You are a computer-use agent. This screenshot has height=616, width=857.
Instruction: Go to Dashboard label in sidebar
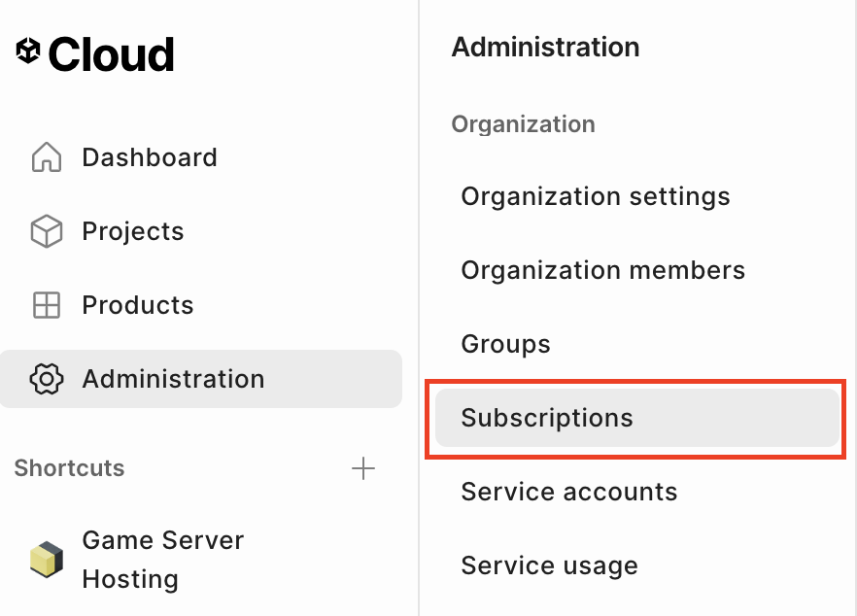150,157
